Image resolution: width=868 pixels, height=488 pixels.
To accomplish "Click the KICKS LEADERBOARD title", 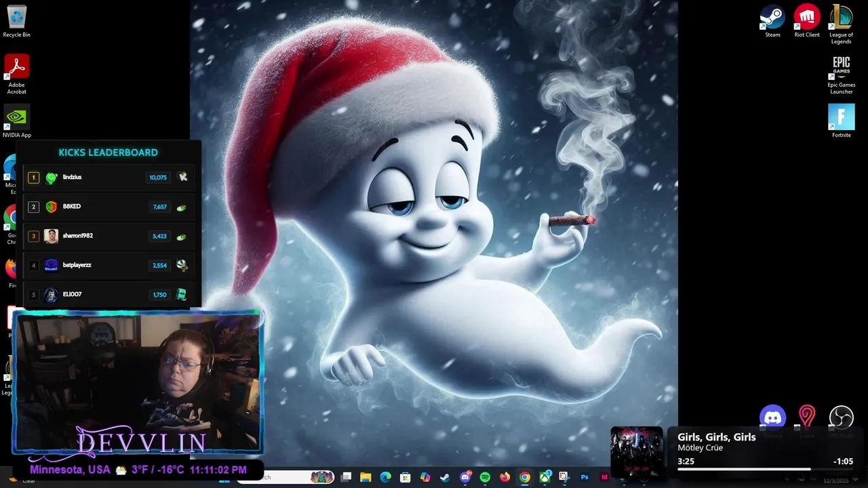I will [108, 152].
